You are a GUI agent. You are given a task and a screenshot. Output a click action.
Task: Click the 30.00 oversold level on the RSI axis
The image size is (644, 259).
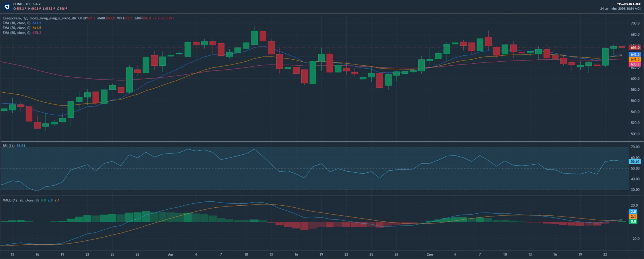[635, 190]
